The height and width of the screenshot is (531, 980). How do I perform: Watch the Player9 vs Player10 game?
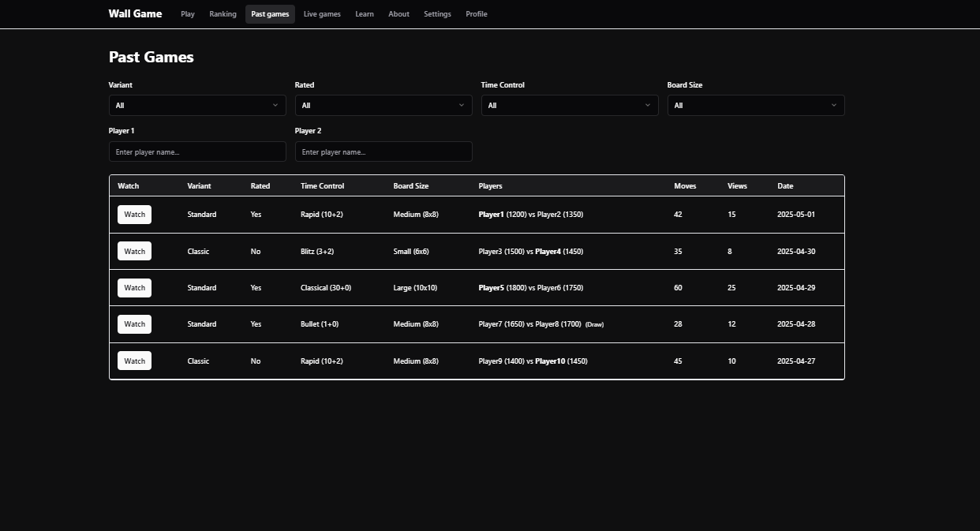point(134,361)
